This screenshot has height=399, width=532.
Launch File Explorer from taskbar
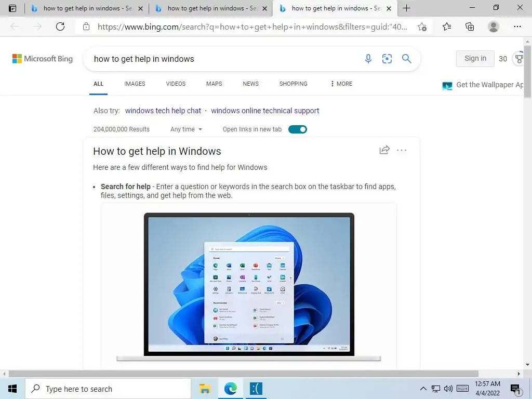coord(205,389)
